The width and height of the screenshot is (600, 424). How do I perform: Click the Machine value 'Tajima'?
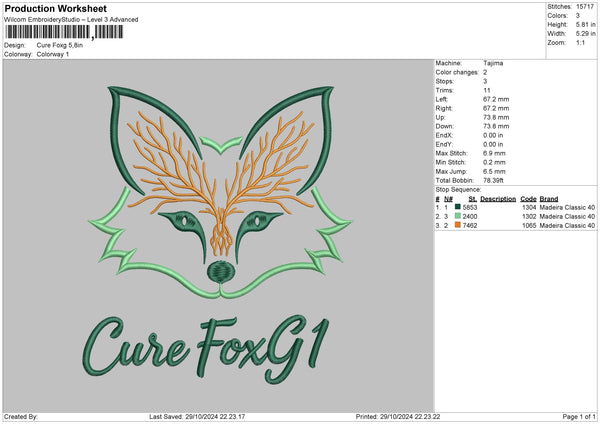tap(493, 63)
